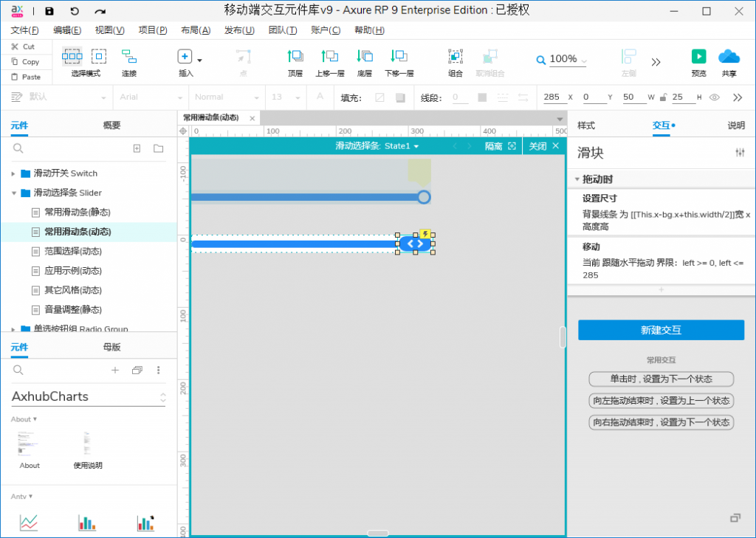Toggle the widget visibility eye icon
The width and height of the screenshot is (756, 538).
coord(715,97)
